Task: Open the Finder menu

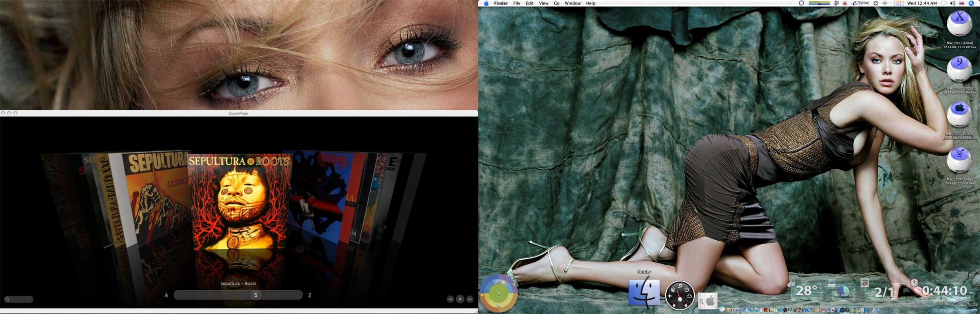Action: click(501, 4)
